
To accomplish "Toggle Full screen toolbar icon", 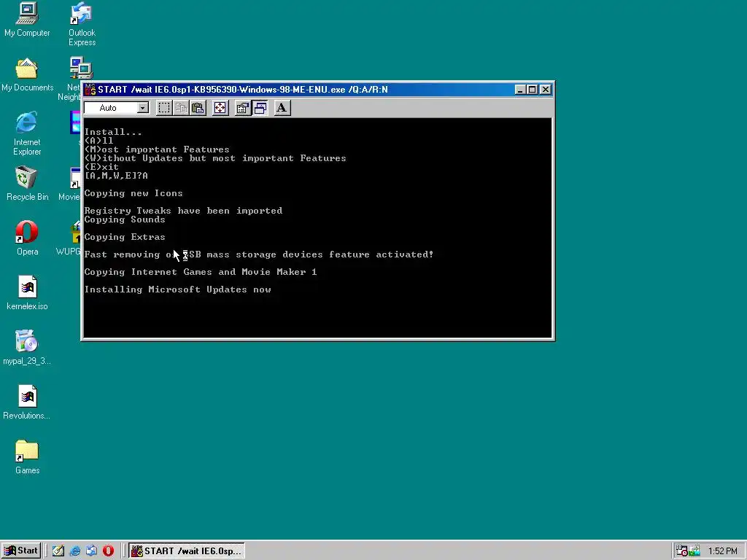I will pos(220,108).
